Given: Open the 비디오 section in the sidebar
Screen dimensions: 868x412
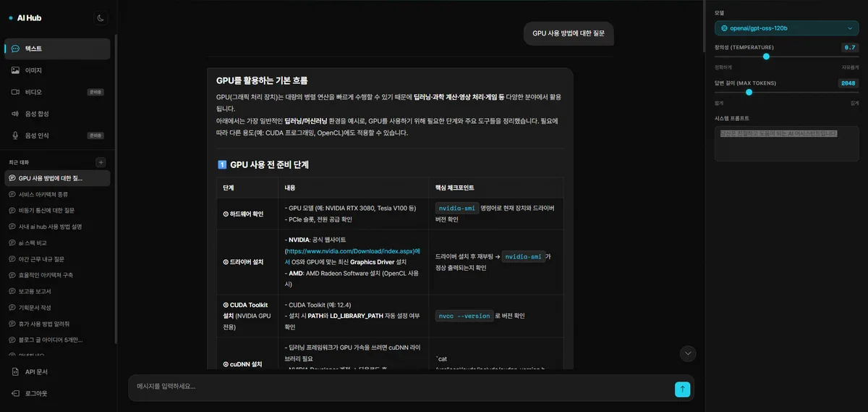Looking at the screenshot, I should (57, 92).
